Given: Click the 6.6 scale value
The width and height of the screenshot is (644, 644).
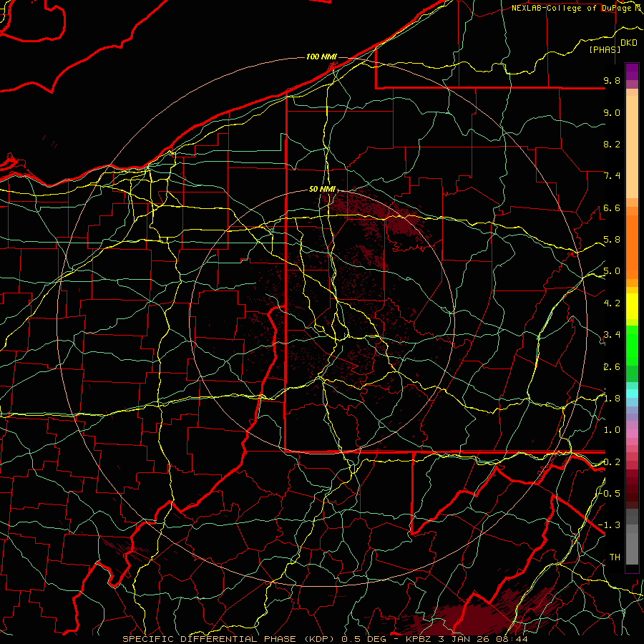Looking at the screenshot, I should click(612, 208).
